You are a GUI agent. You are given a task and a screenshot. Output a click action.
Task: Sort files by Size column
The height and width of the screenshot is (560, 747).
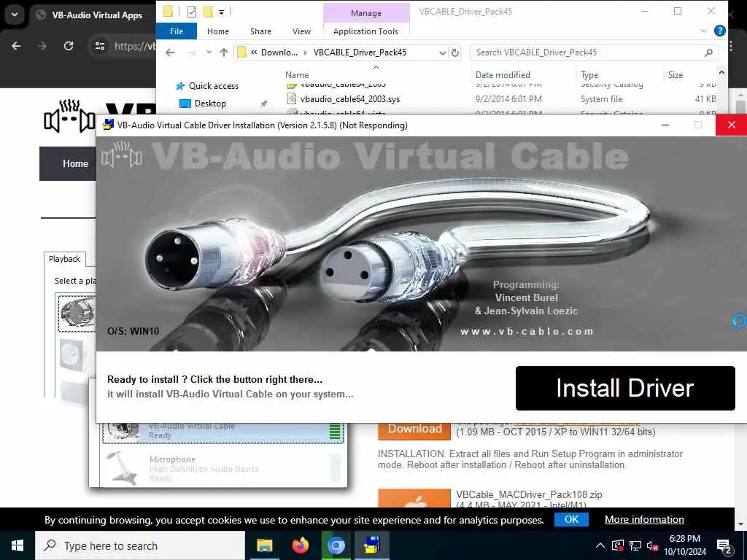point(675,75)
